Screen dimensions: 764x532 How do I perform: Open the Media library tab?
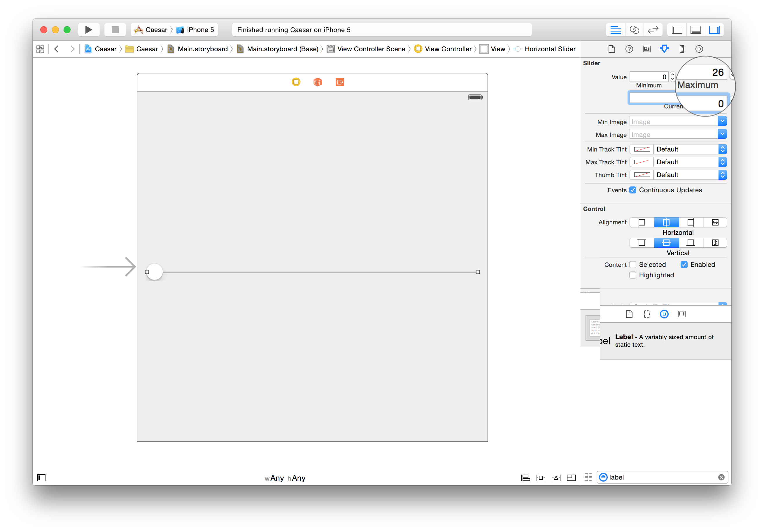[x=682, y=314]
